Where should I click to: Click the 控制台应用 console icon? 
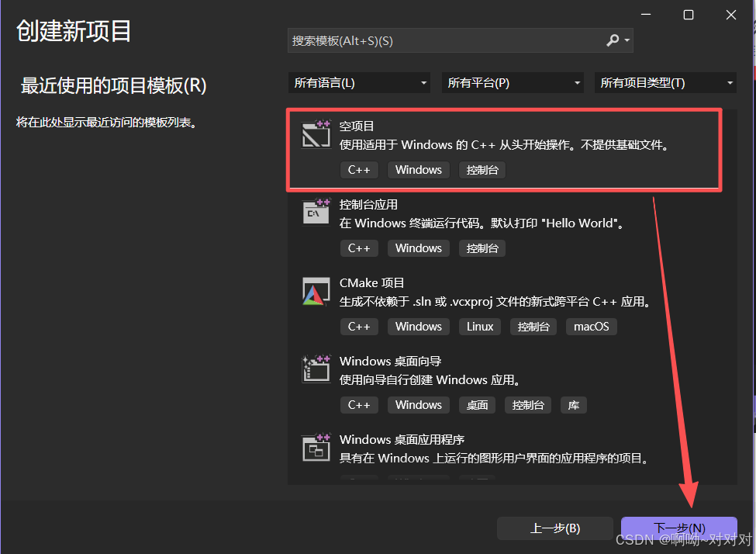point(316,212)
